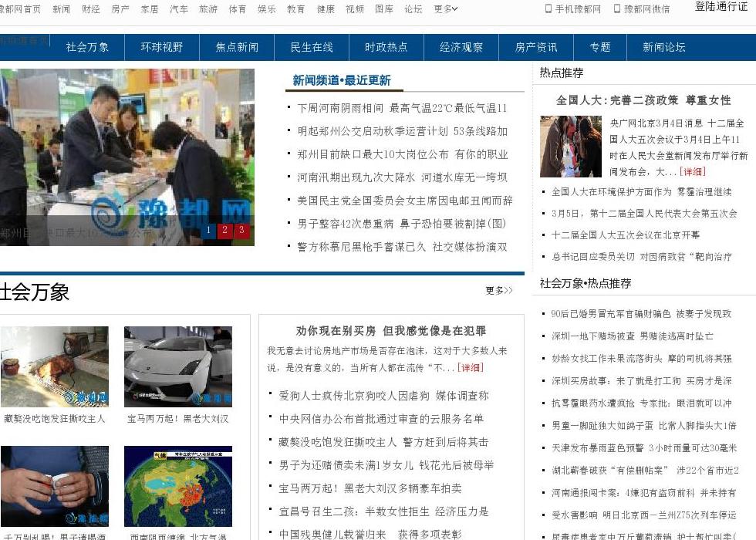Open headline 明起郑州公交启动秋季运营计划

(x=402, y=131)
